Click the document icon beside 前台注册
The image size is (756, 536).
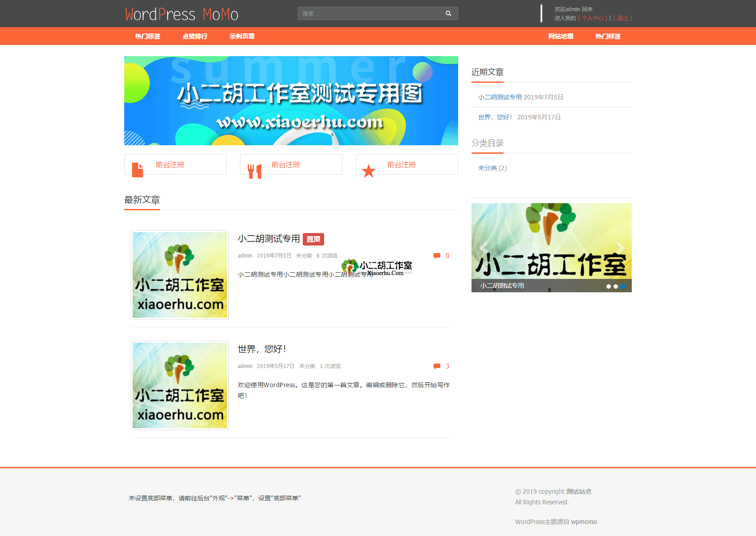point(138,170)
